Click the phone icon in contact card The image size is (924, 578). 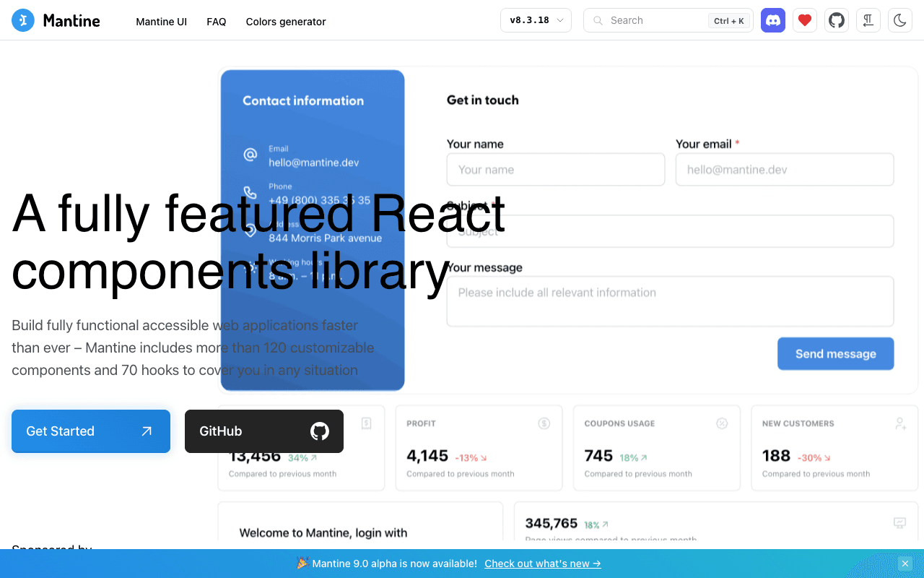click(250, 192)
